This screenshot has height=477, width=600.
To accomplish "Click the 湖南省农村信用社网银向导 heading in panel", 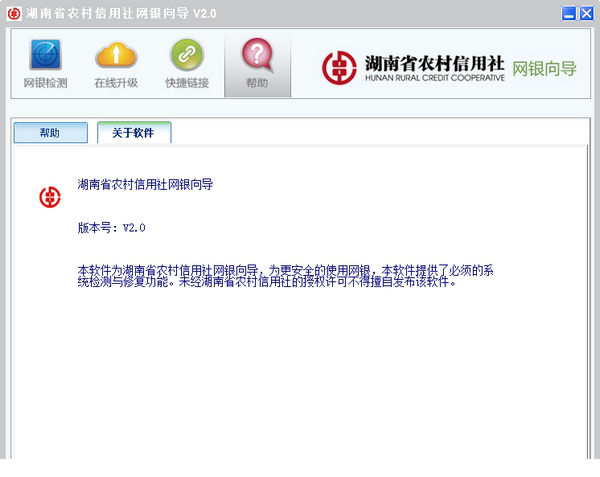I will (145, 185).
